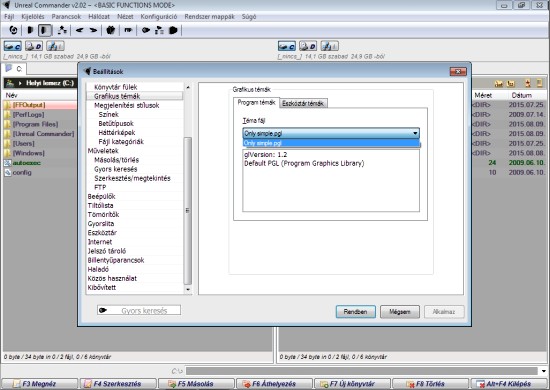Open network drive button in left panel
Screen dimensions: 550x390
55,46
